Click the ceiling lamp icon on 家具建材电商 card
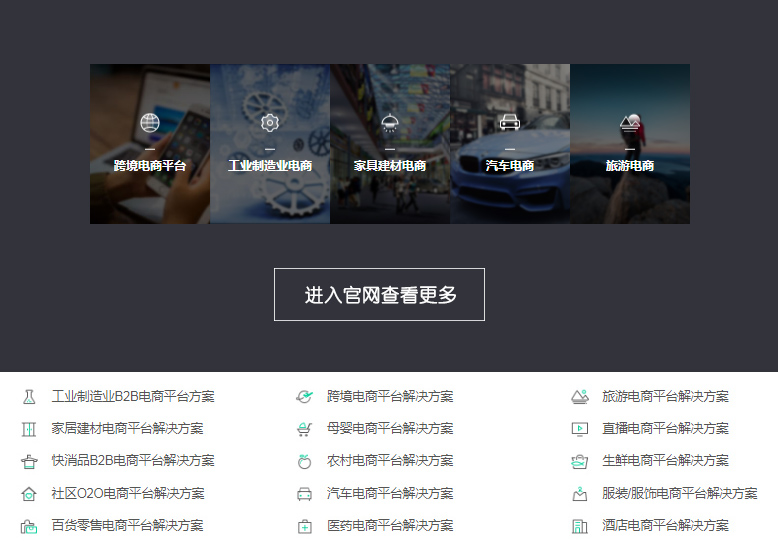778x550 pixels. tap(390, 123)
